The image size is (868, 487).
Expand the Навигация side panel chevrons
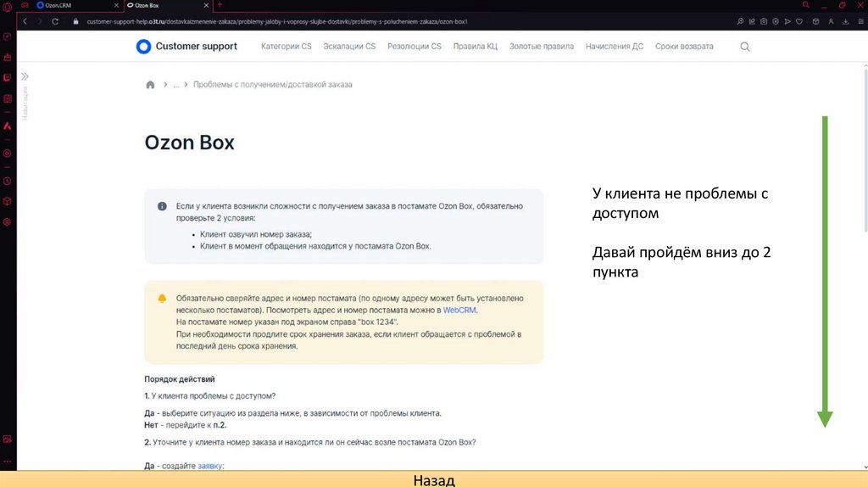click(25, 76)
